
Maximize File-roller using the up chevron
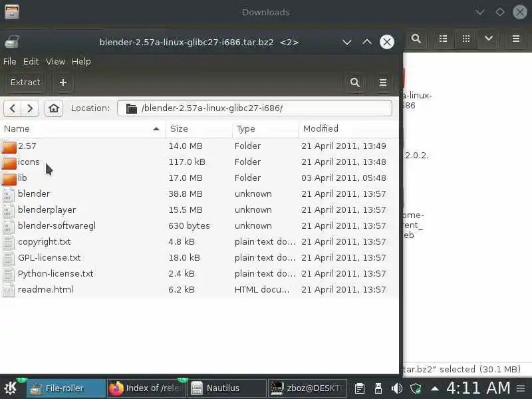(367, 42)
